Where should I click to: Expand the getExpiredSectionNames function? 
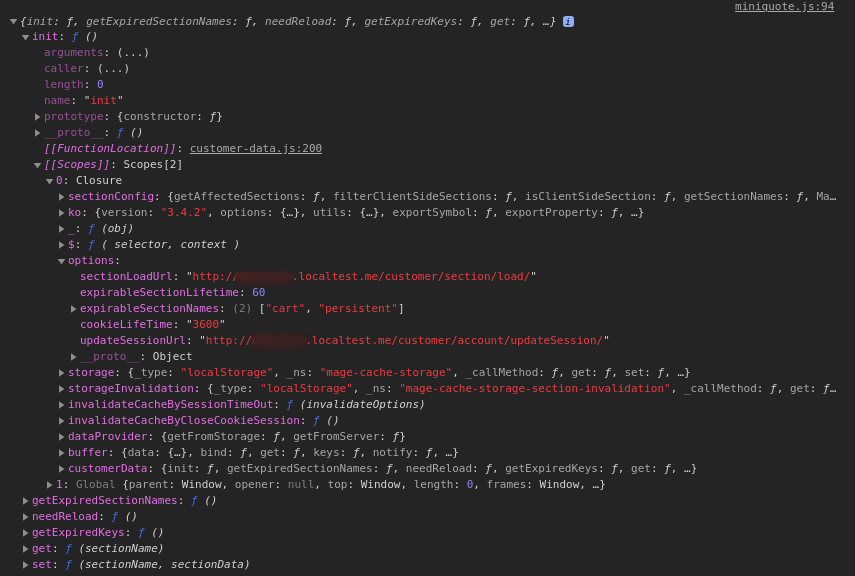pos(25,500)
